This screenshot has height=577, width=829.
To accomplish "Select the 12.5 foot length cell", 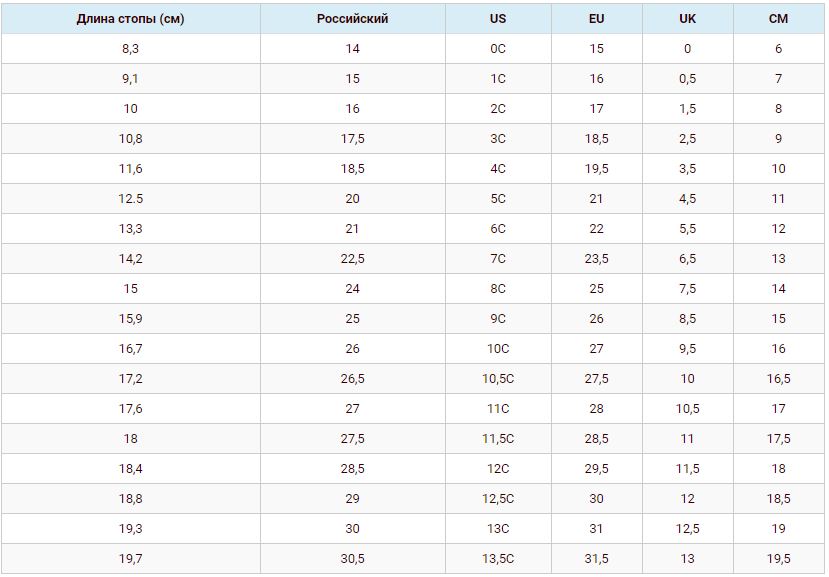I will (x=130, y=199).
